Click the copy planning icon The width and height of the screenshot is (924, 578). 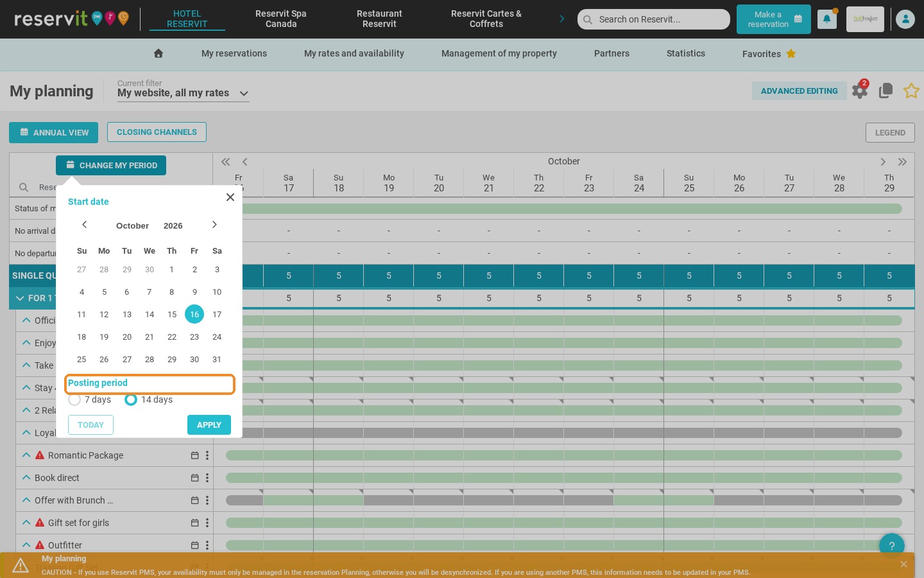(886, 91)
